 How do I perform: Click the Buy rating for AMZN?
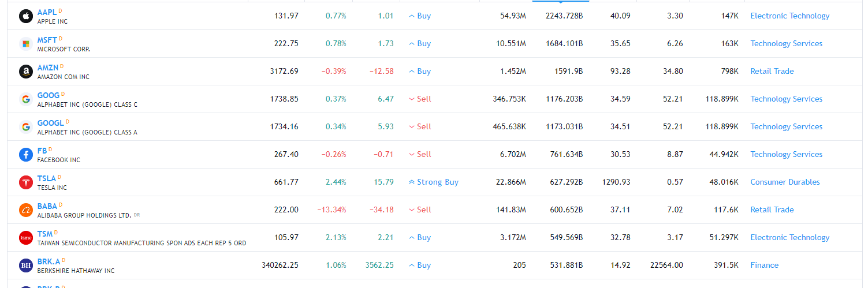click(420, 72)
